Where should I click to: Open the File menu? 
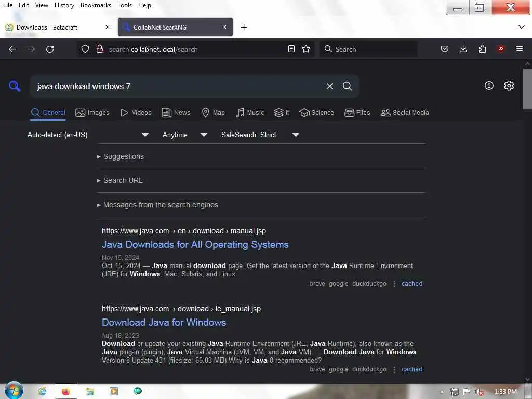coord(7,5)
